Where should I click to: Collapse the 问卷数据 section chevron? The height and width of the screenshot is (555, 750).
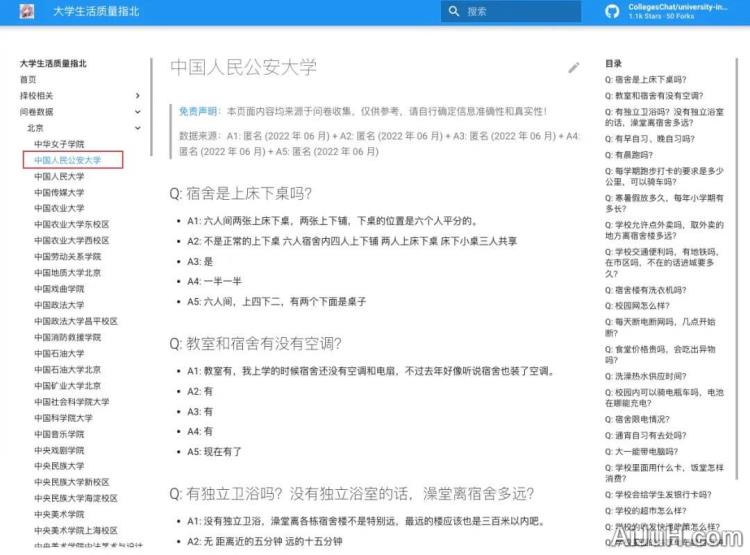(138, 112)
